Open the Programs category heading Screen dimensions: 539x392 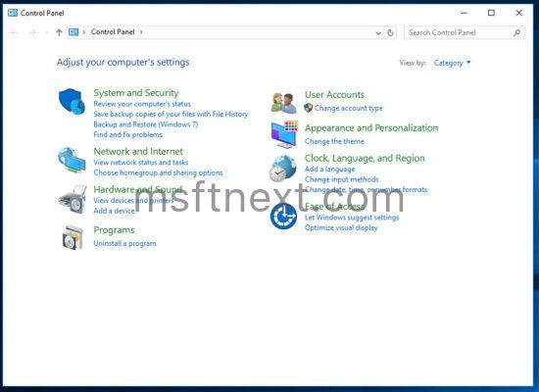[x=114, y=230]
